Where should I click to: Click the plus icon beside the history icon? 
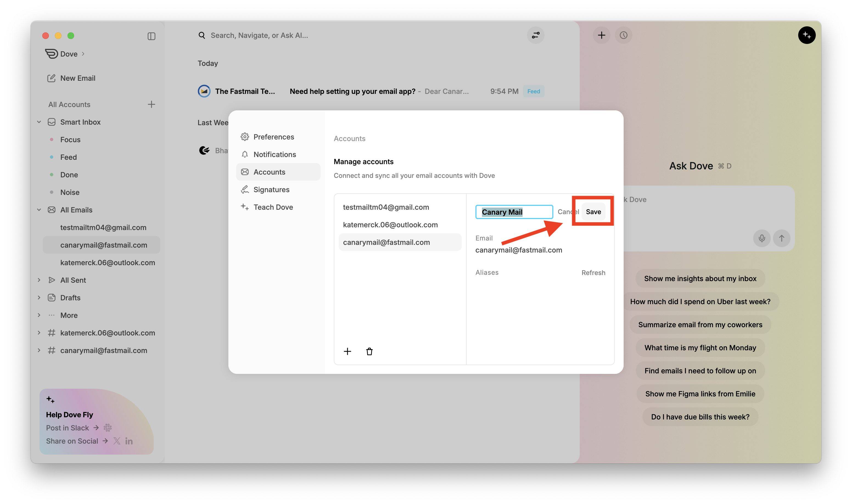[601, 35]
